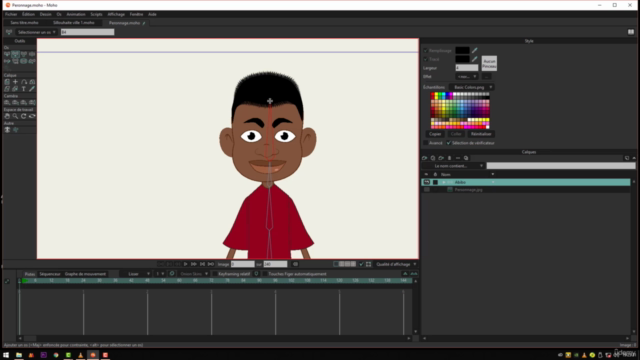
Task: Open the Basic Colors.png swatches dropdown
Action: click(471, 87)
